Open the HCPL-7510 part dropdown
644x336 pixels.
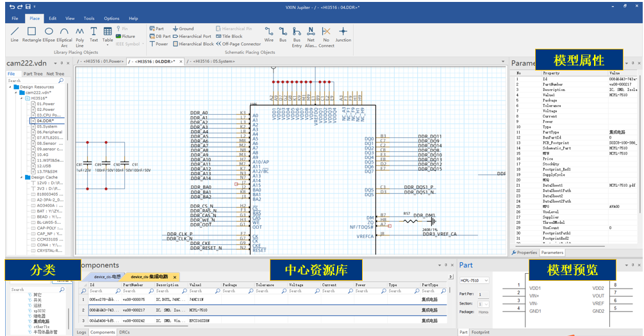[x=474, y=281]
